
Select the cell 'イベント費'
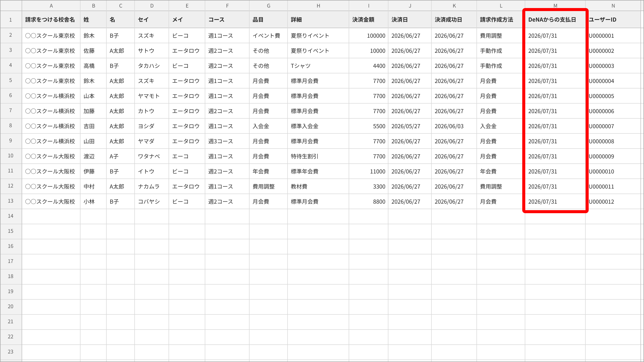coord(268,36)
